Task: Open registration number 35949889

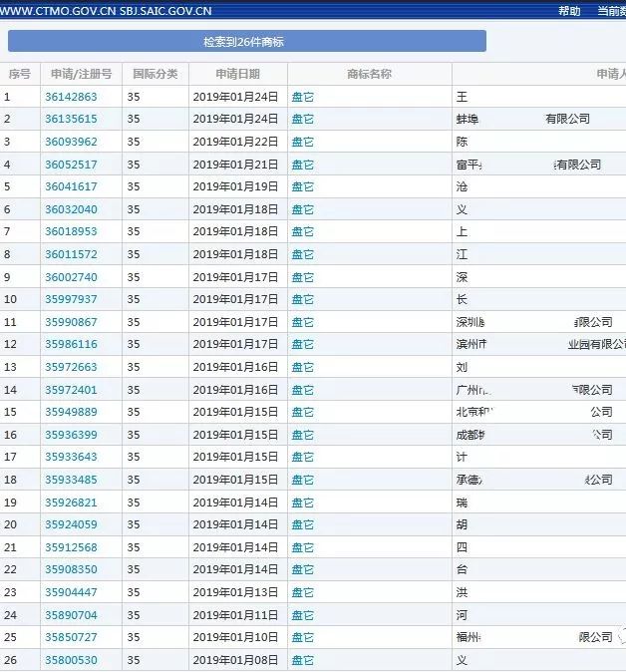Action: [71, 412]
